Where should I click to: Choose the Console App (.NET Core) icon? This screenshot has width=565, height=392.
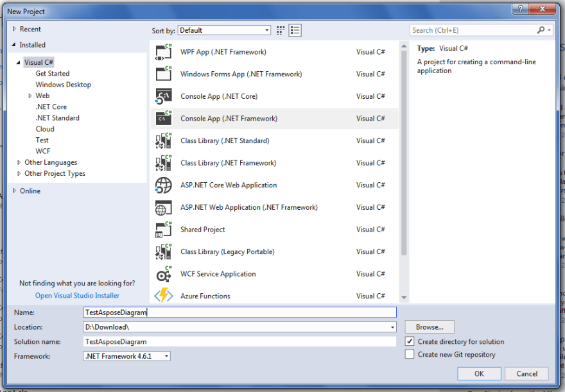(x=164, y=96)
